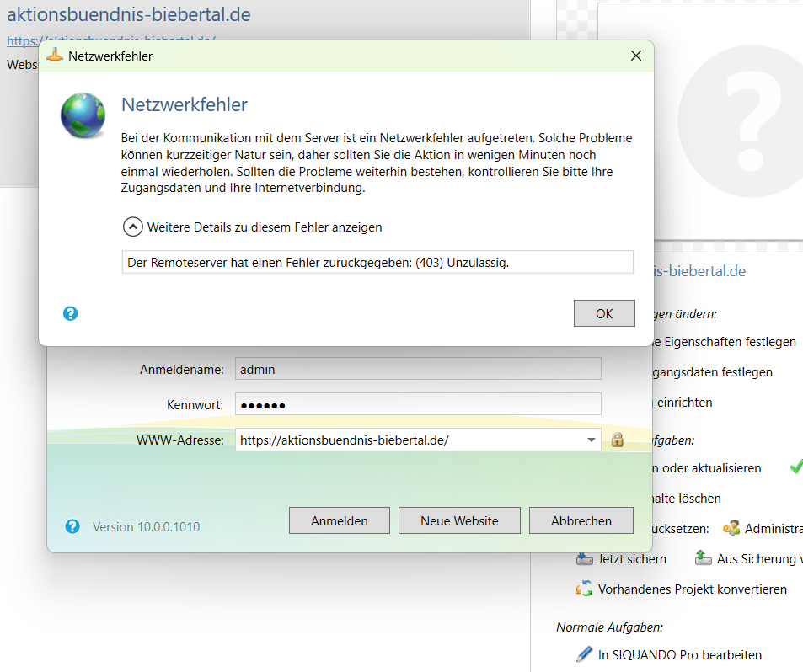This screenshot has height=672, width=803.
Task: Click the 'einrichten' task in background panel
Action: (685, 403)
